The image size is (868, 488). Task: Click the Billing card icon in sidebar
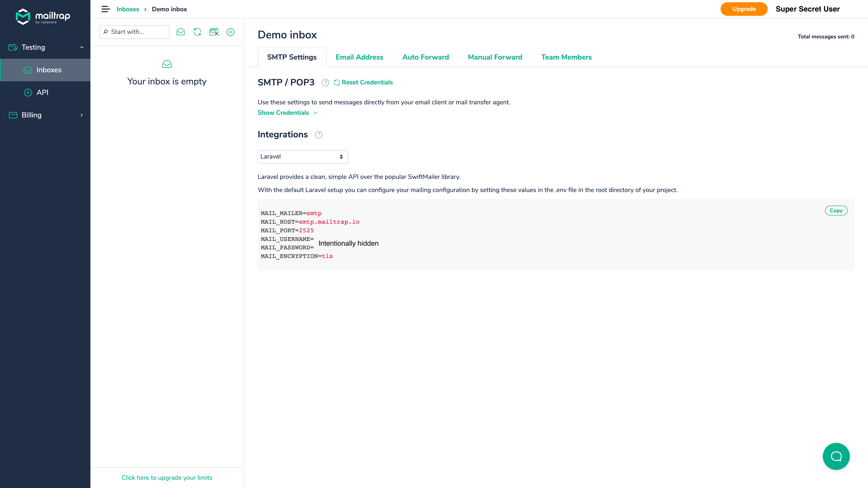[x=13, y=115]
